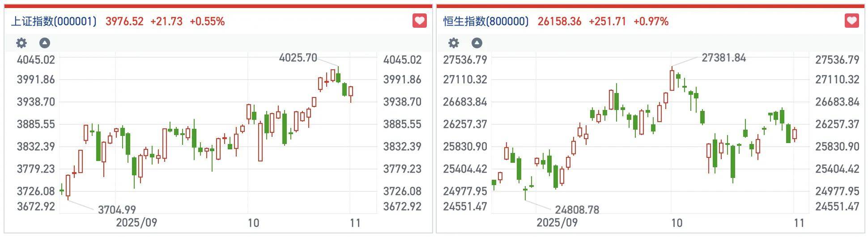Click the 2025/09 date label on 恒生指数 chart
The width and height of the screenshot is (868, 237).
click(557, 222)
